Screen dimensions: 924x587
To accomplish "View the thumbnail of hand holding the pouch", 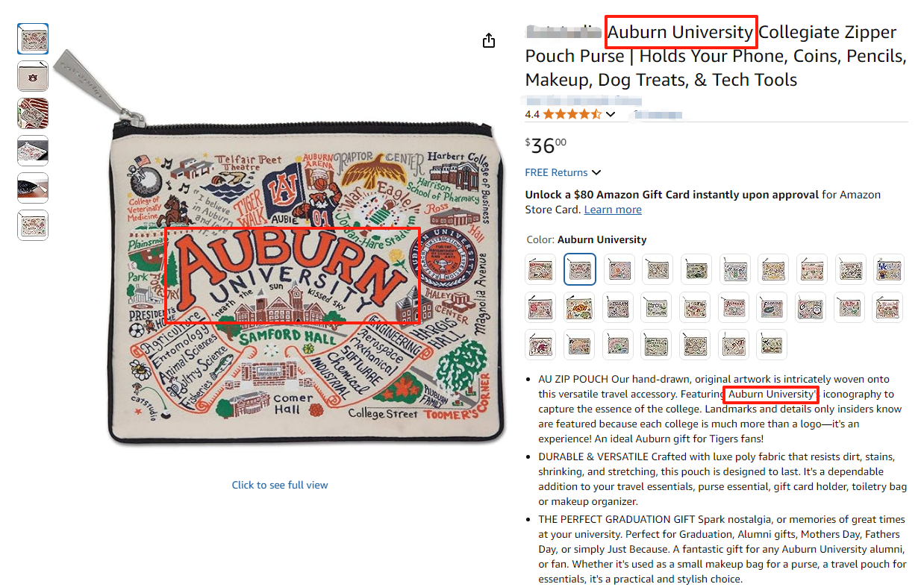I will pyautogui.click(x=33, y=113).
